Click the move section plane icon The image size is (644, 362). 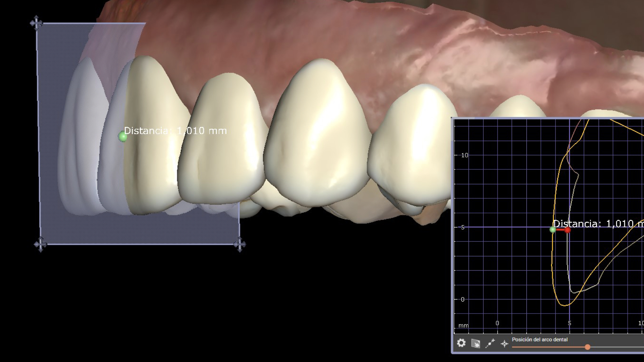(475, 344)
